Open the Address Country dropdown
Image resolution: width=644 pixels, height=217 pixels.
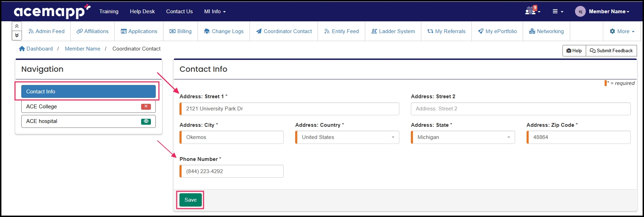[x=347, y=137]
